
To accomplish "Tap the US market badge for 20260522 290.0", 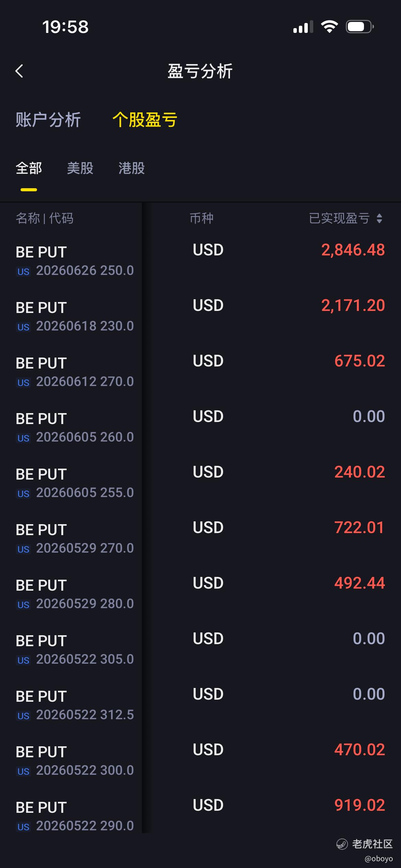I will (23, 827).
